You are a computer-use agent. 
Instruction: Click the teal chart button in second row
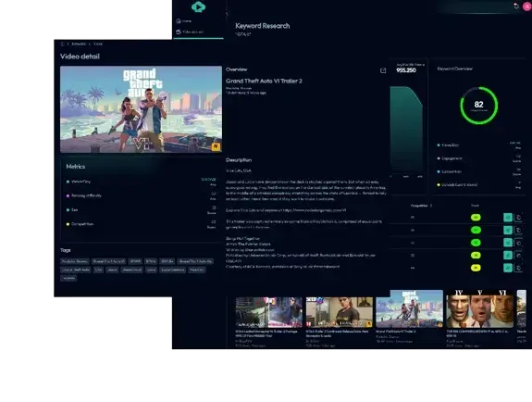coord(508,230)
